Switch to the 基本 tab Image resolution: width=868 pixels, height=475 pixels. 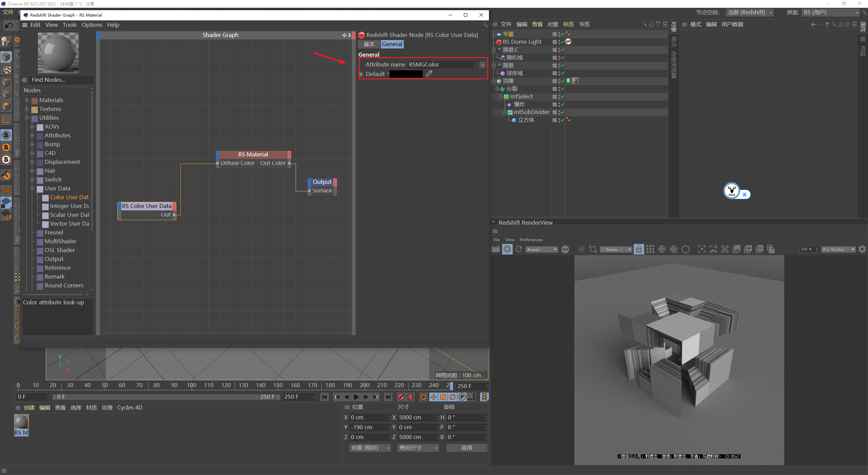pos(369,44)
